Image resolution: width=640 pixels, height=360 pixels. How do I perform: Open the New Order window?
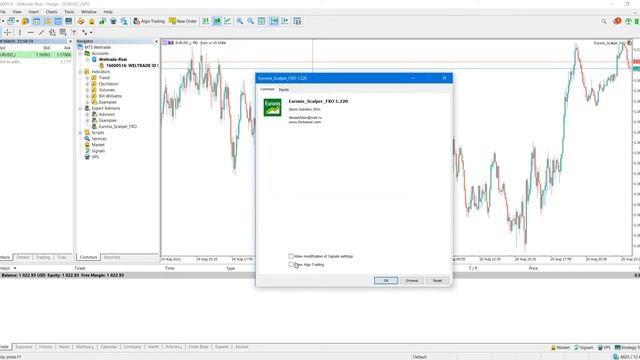(183, 21)
